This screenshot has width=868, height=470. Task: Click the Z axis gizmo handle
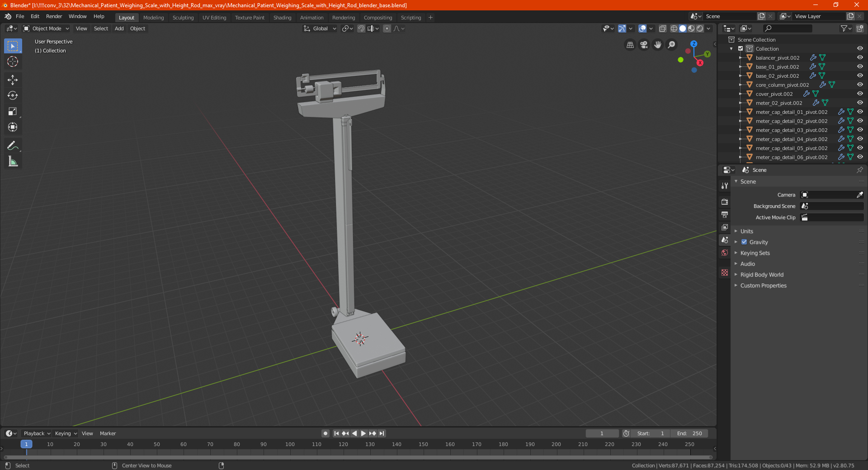coord(693,44)
